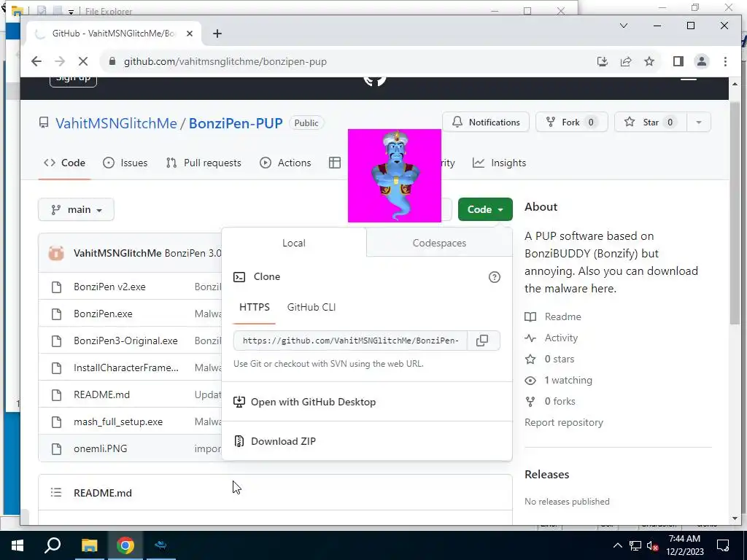Click Chrome icon in taskbar

(125, 545)
